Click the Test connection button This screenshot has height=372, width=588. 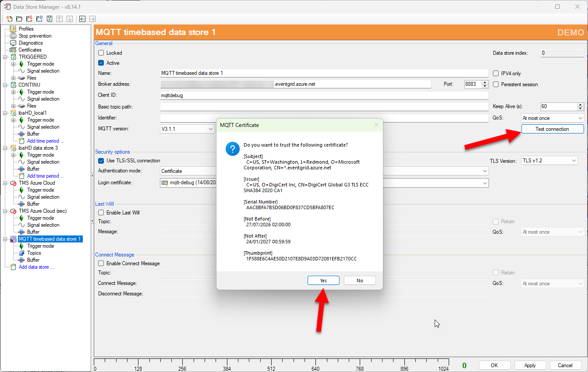(x=553, y=129)
